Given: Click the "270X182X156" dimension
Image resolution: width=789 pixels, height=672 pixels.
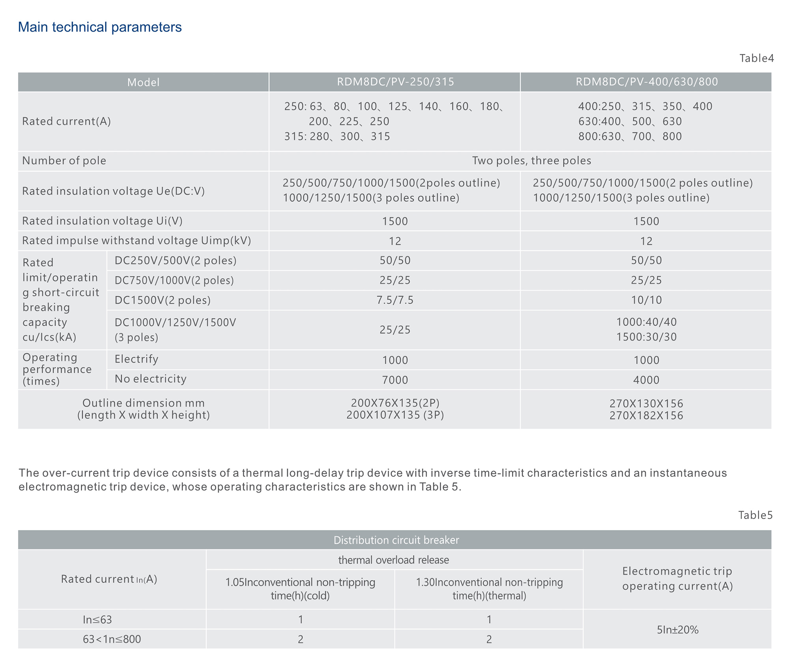Looking at the screenshot, I should (646, 416).
